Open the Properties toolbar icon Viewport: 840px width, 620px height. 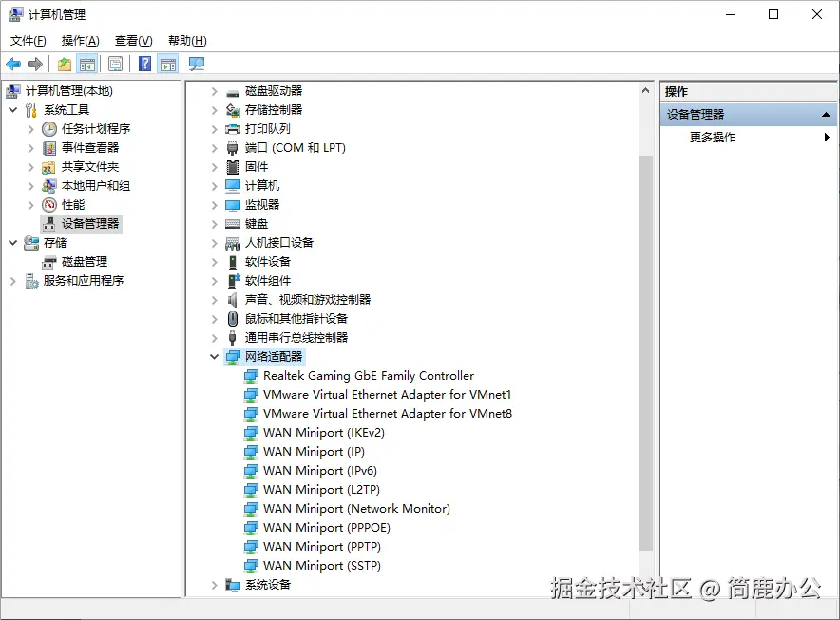115,64
